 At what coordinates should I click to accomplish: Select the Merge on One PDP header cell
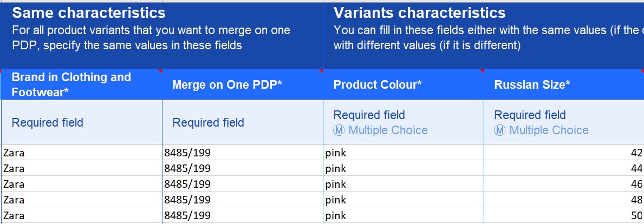243,84
